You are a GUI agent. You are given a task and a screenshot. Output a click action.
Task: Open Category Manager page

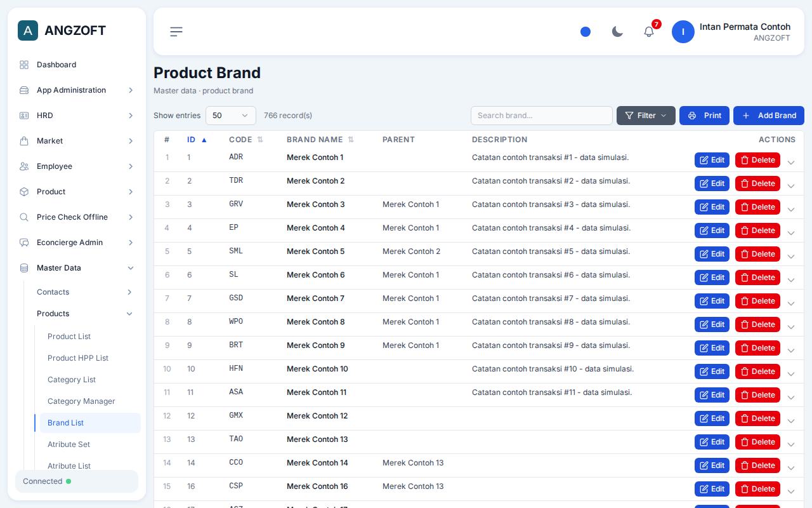[90, 401]
